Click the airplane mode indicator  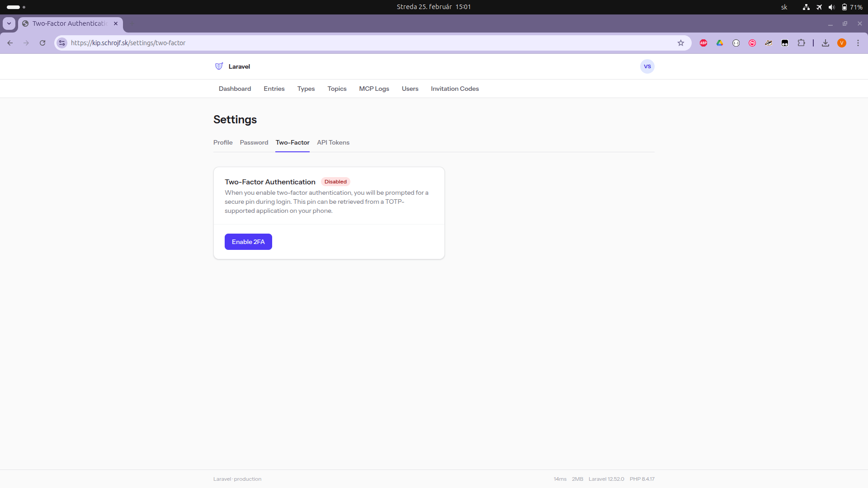click(x=819, y=7)
